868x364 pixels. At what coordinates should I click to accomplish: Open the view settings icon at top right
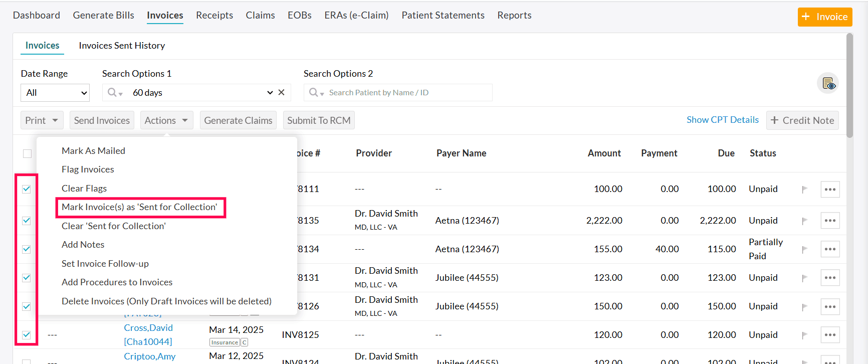828,83
